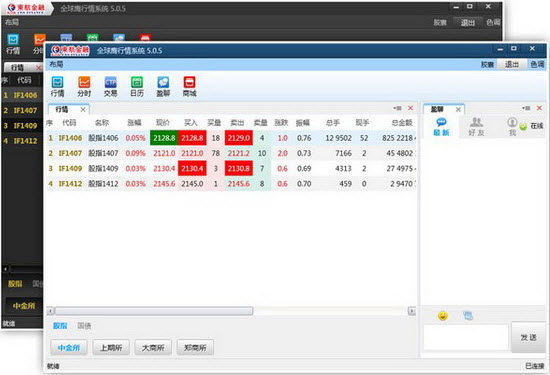Screen dimensions: 550x375
Task: Switch to the 好友 friends section
Action: [476, 127]
